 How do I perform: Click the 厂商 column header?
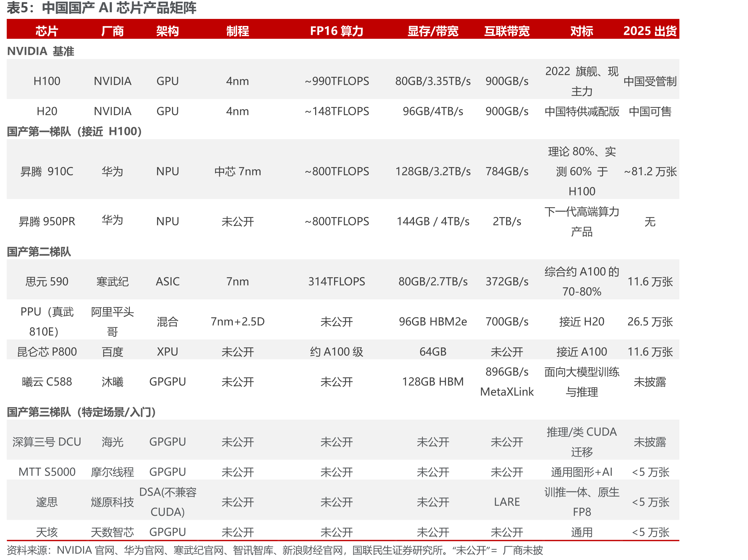[112, 31]
